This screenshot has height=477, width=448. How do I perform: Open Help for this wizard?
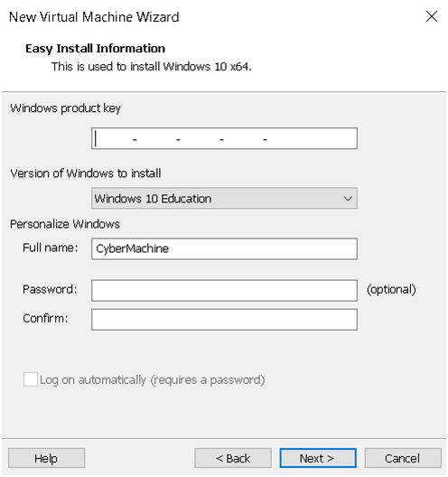46,458
